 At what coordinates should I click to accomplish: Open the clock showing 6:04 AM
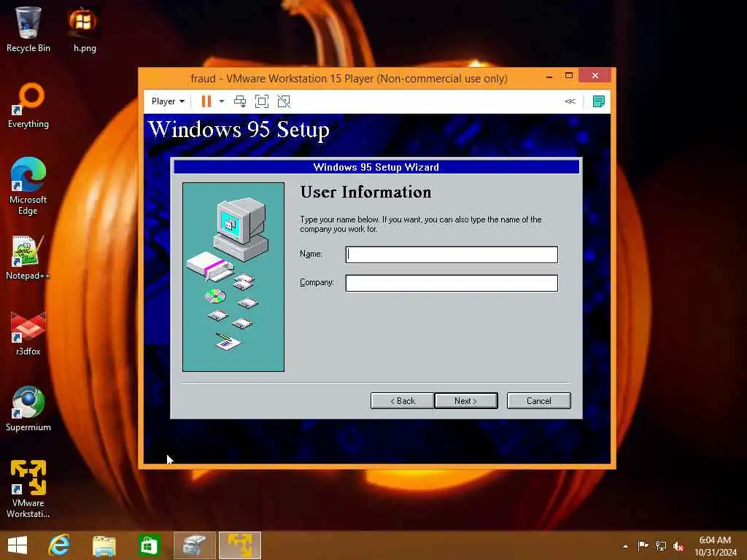(x=715, y=546)
